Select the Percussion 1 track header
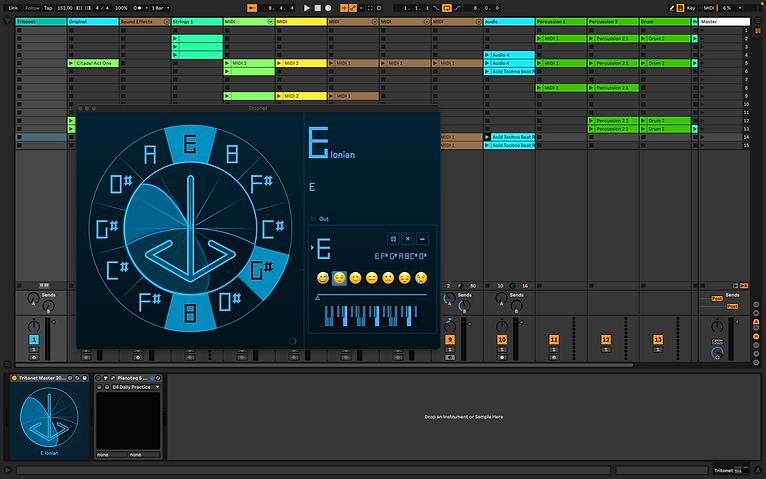The image size is (766, 479). [561, 21]
